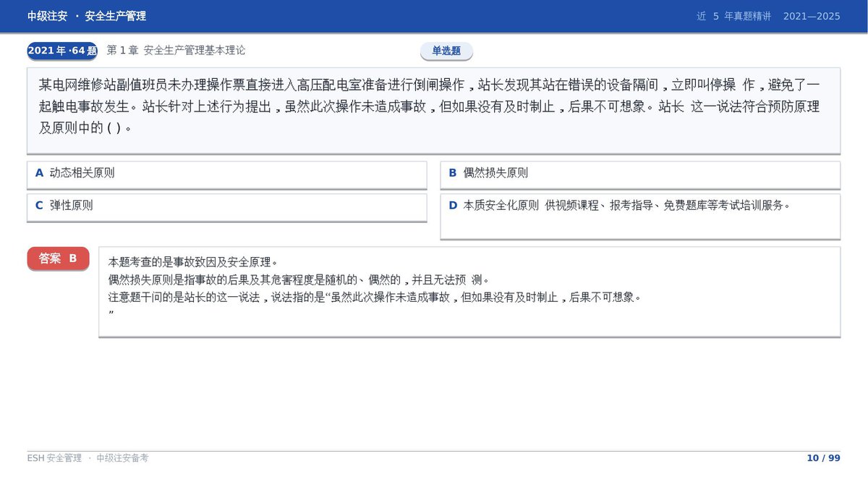Image resolution: width=868 pixels, height=488 pixels.
Task: Click explanation line starting 偶然损失原则是指事故的后果
Action: (299, 279)
